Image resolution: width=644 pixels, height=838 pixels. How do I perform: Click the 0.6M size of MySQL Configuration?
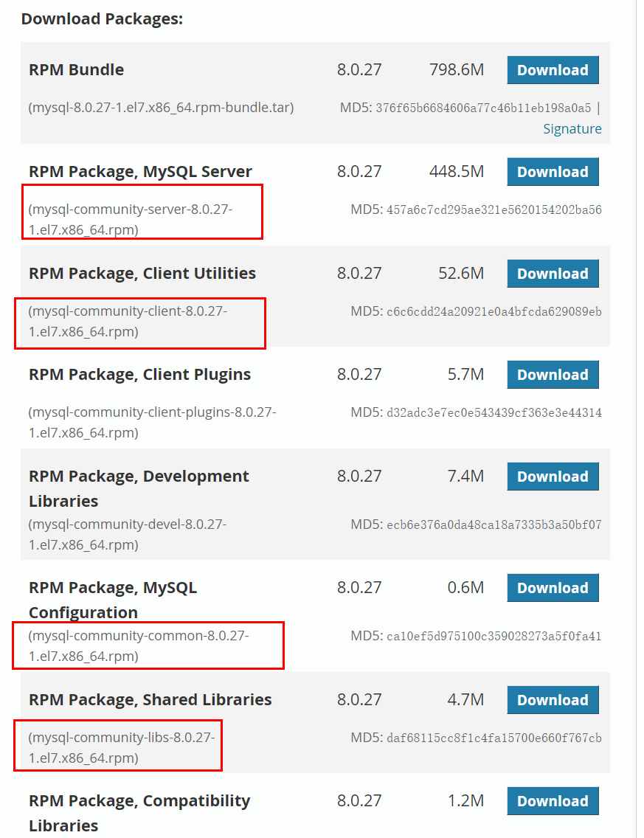pyautogui.click(x=465, y=587)
